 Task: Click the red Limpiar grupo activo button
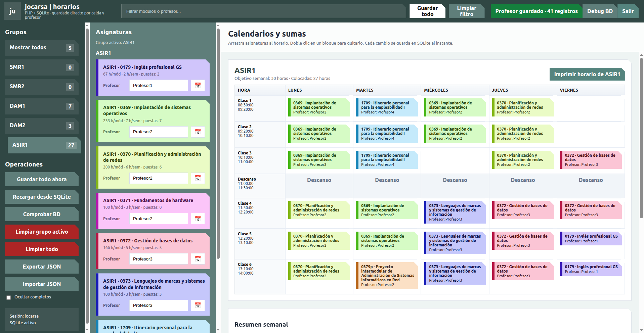(x=42, y=232)
